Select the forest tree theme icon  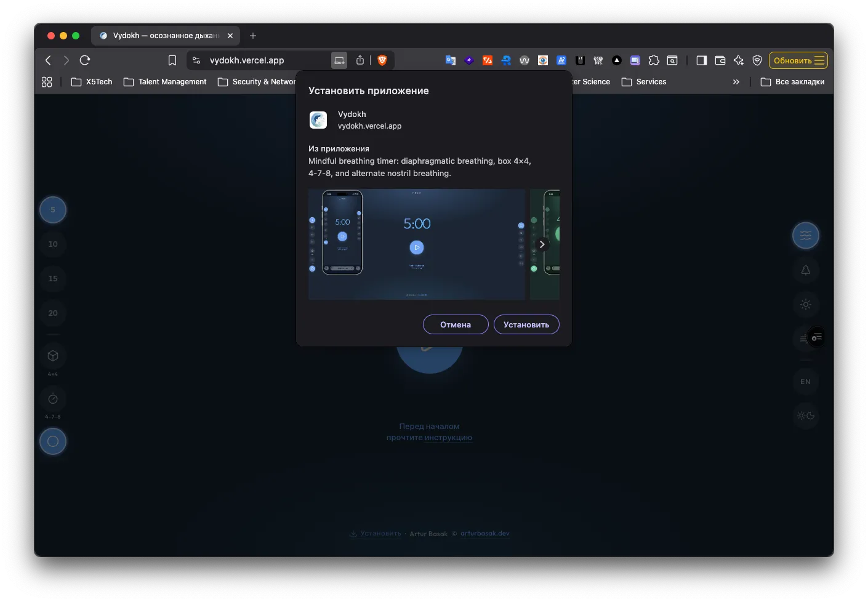[805, 270]
